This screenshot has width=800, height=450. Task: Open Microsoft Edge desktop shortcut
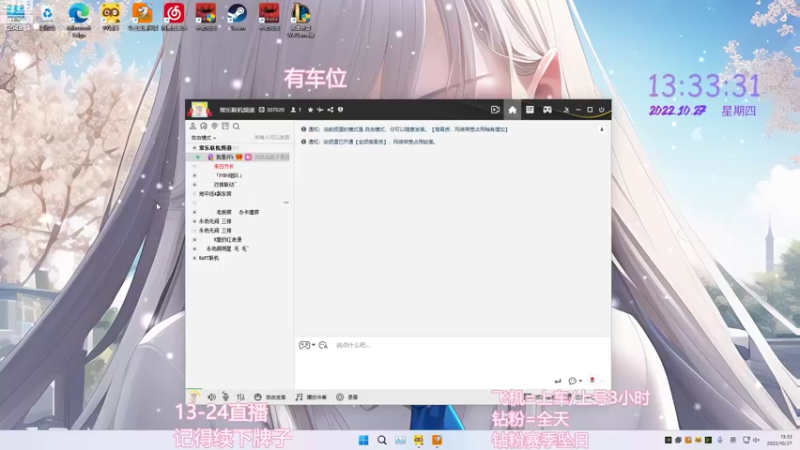coord(79,19)
